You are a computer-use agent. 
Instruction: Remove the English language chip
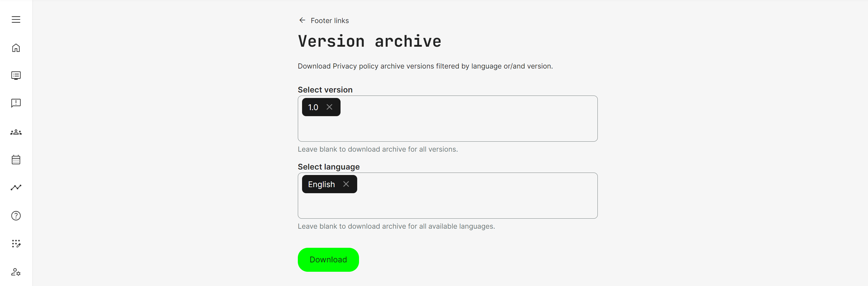346,184
